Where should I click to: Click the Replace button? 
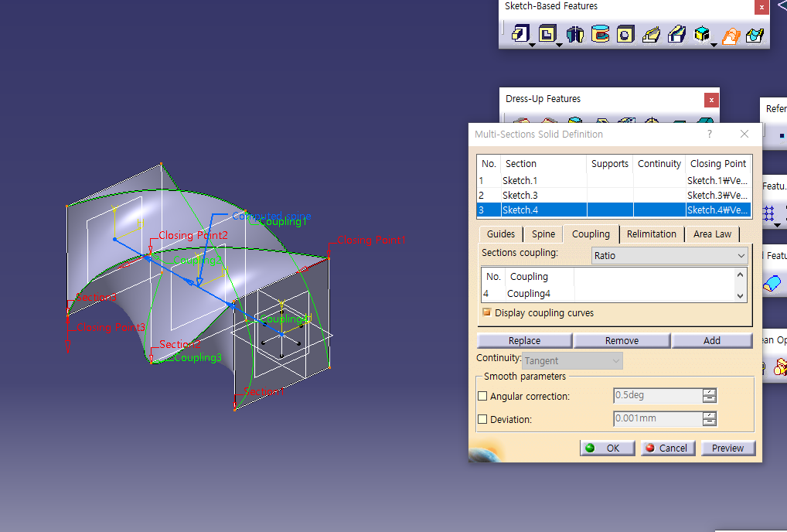pyautogui.click(x=524, y=340)
